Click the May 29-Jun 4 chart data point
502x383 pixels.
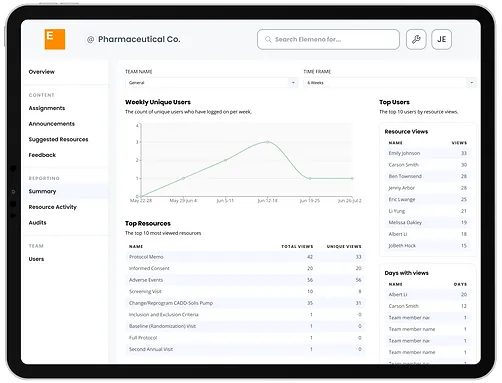pyautogui.click(x=183, y=178)
